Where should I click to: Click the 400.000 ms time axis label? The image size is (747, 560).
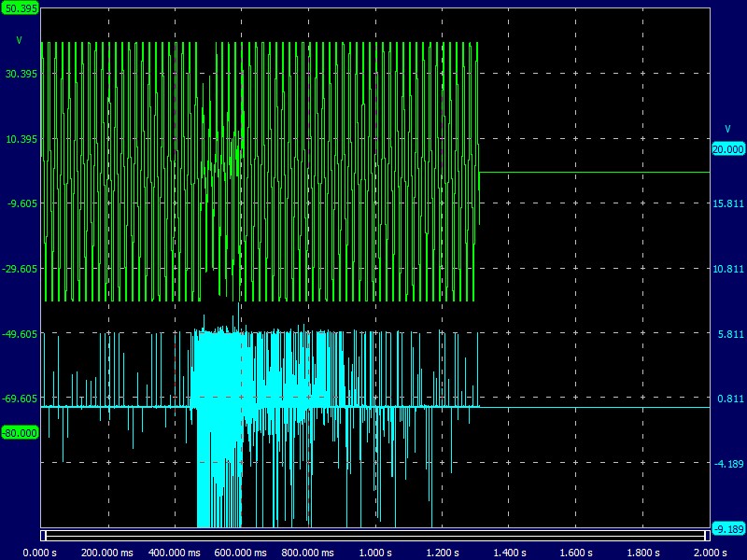click(x=175, y=553)
